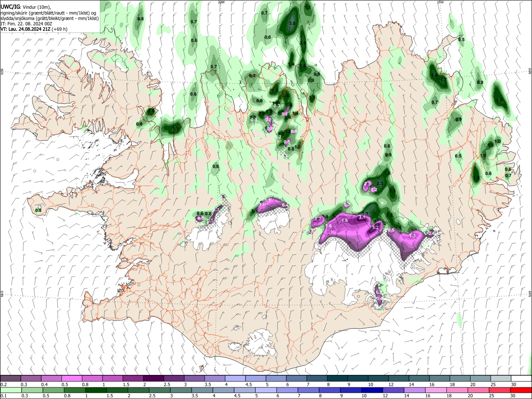The image size is (532, 399).
Task: Pick the snow legend swatch between 10 and 12
Action: tap(377, 378)
